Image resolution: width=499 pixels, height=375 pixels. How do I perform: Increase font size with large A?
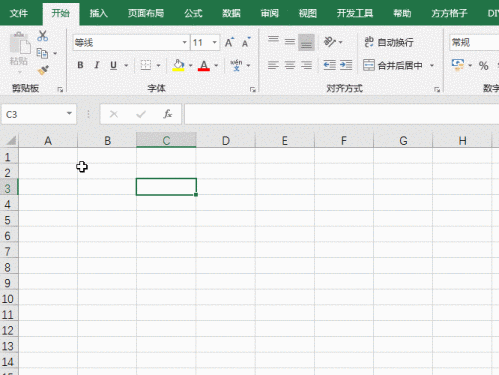(229, 42)
